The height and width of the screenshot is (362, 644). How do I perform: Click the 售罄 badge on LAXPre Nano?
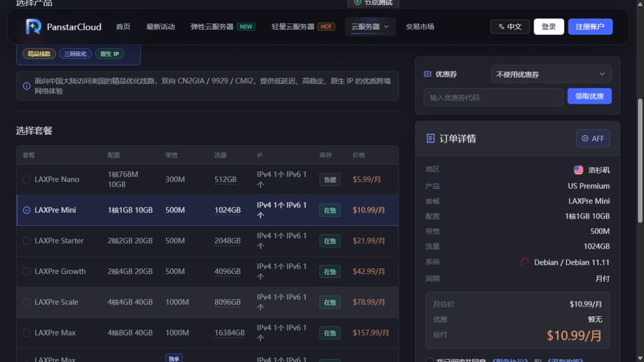coord(330,179)
